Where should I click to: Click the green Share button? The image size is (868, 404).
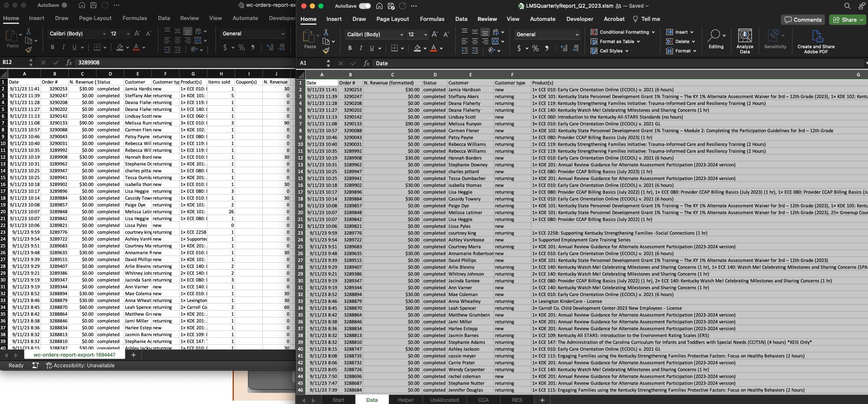pos(847,20)
